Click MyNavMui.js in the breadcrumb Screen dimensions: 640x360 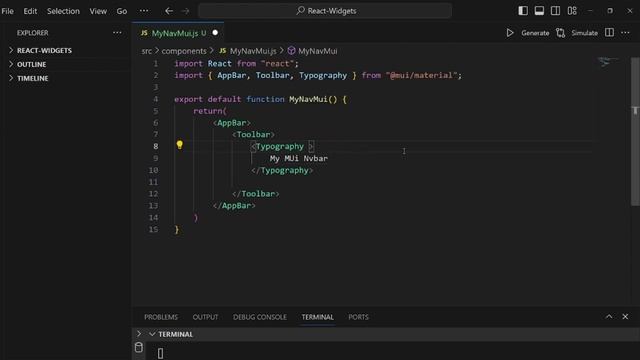point(253,51)
